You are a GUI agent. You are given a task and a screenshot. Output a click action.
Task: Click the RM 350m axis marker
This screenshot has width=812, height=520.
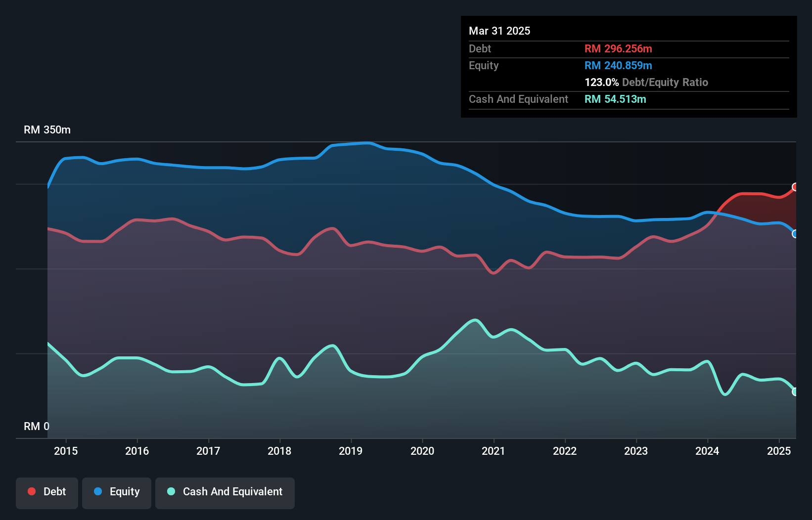[47, 130]
